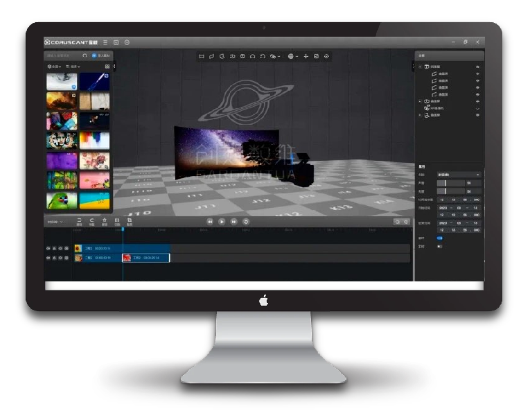Image resolution: width=530 pixels, height=420 pixels.
Task: Switch the media library to grid view
Action: click(x=107, y=67)
